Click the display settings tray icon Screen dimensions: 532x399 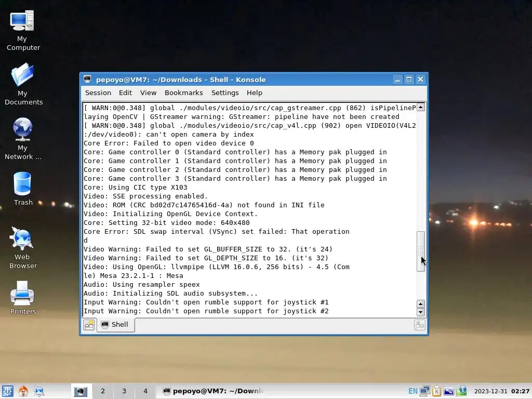[x=448, y=391]
